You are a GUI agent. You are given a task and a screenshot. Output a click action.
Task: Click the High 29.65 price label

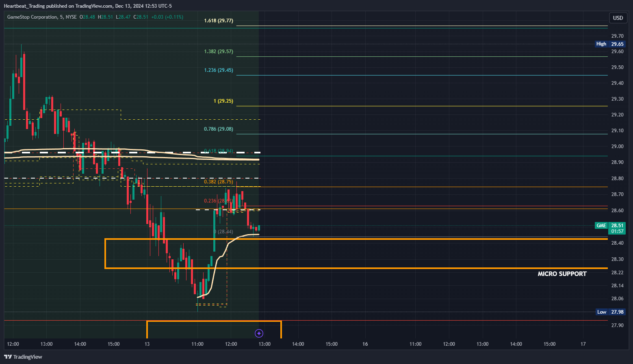[x=610, y=44]
